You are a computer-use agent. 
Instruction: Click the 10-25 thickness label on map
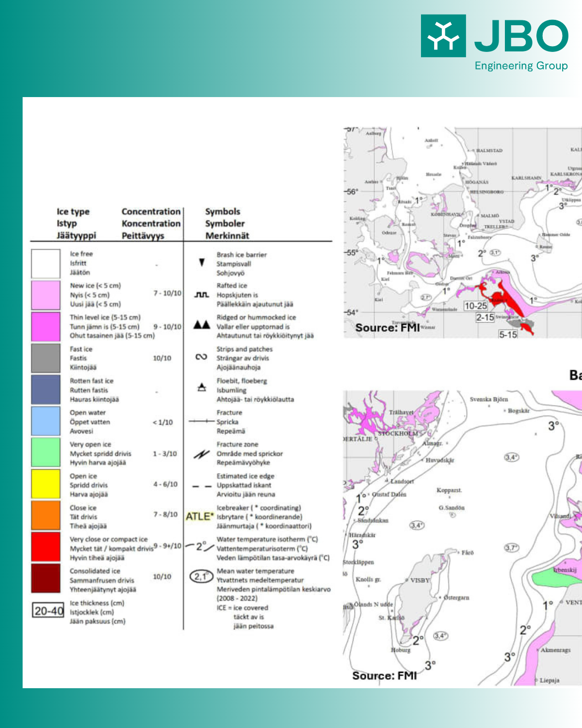pos(475,306)
